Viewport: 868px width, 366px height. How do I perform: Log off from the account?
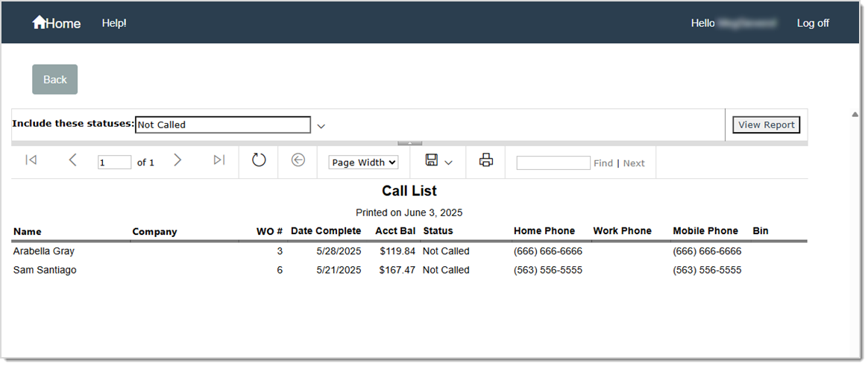point(813,23)
